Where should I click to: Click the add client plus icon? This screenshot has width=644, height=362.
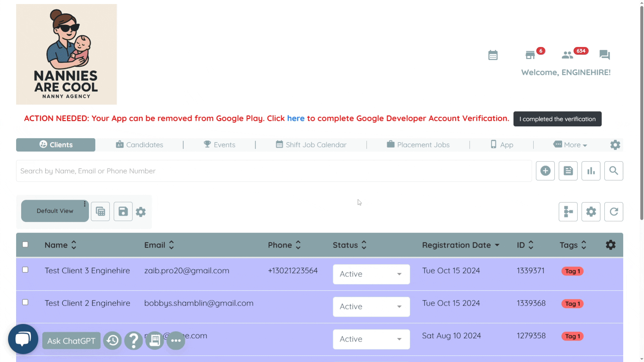click(x=545, y=171)
